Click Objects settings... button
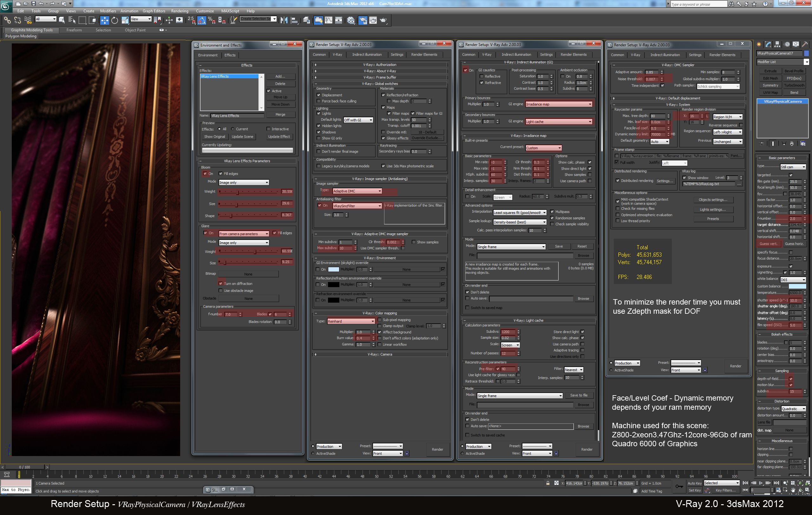Screen dimensions: 812x515 pos(713,200)
